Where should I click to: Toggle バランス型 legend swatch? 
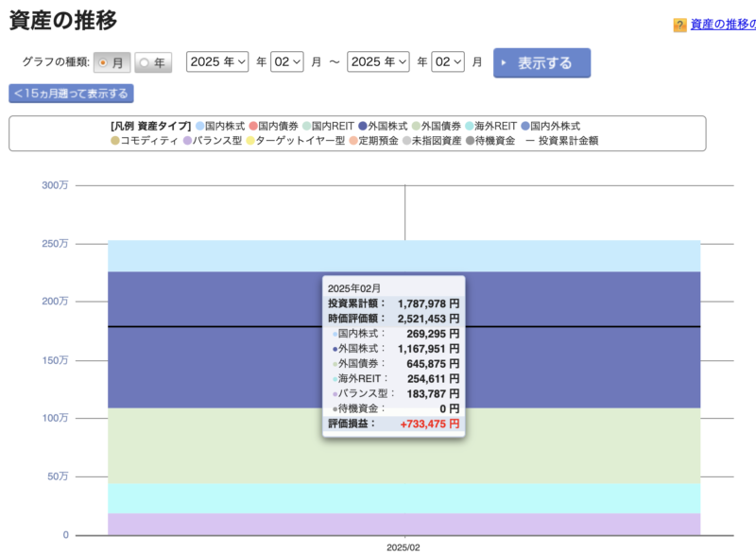187,141
